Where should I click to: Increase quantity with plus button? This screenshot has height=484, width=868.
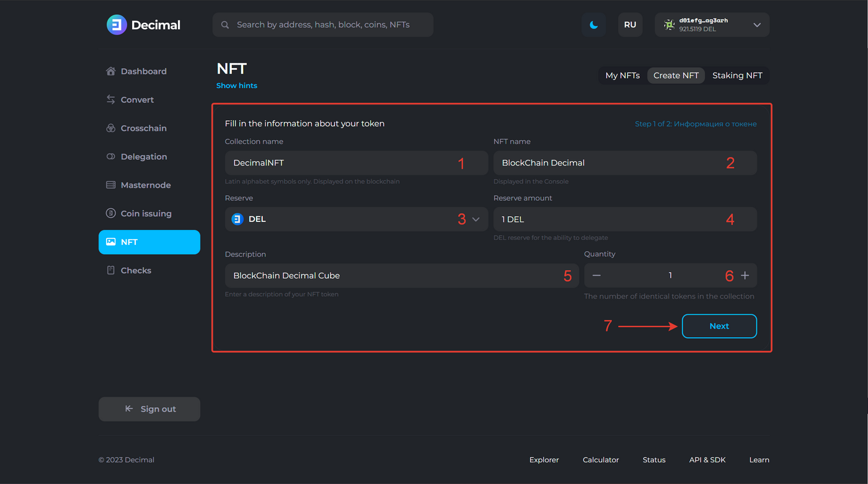[745, 275]
